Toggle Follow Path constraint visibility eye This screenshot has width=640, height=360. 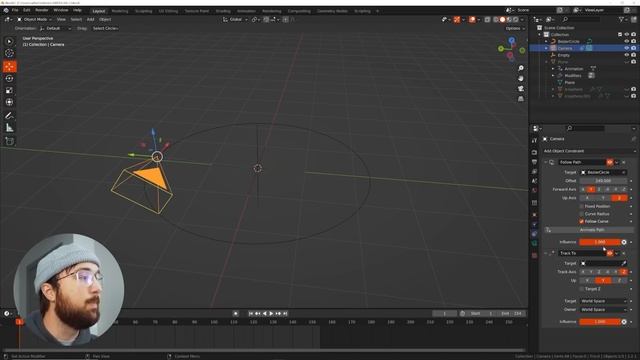(x=610, y=162)
